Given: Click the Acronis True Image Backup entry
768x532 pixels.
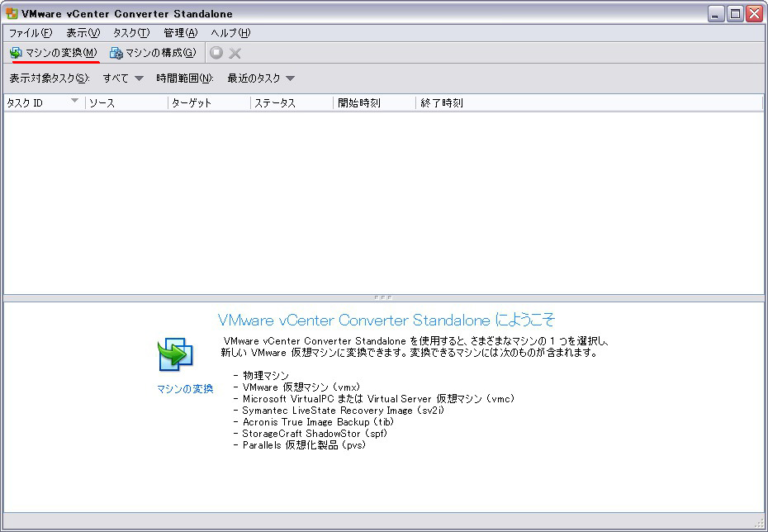Looking at the screenshot, I should coord(319,422).
